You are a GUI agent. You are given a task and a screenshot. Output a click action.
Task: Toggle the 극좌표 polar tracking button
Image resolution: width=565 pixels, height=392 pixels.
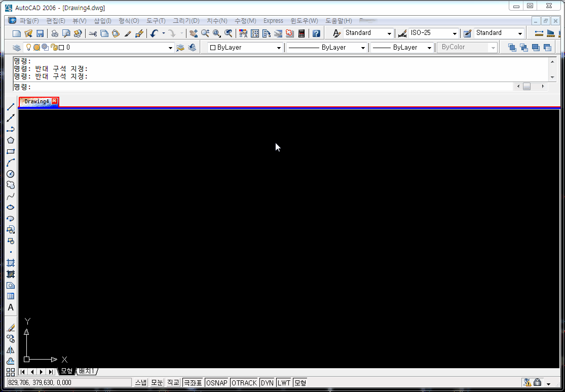click(x=193, y=383)
